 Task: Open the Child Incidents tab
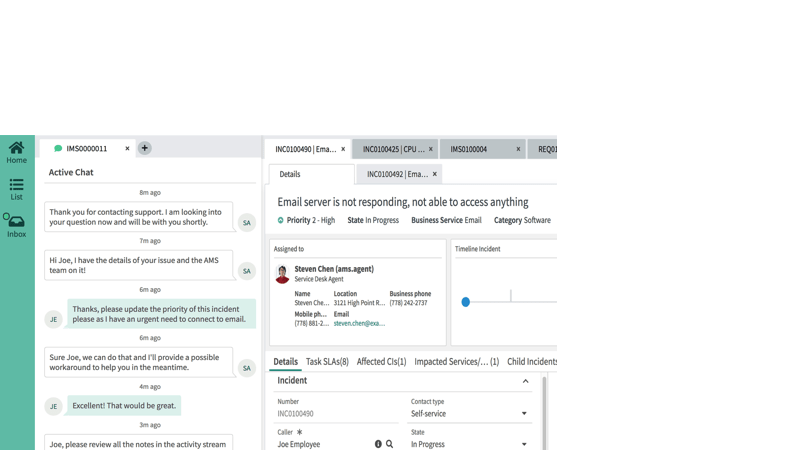532,362
